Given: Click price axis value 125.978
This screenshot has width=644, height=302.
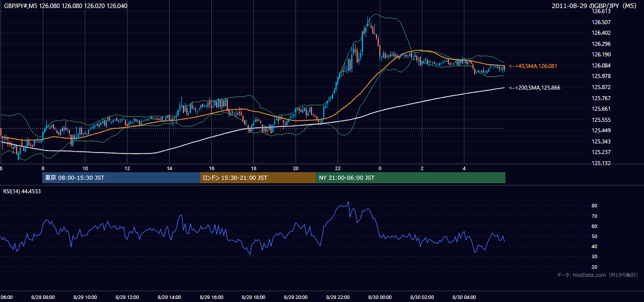Looking at the screenshot, I should tap(601, 76).
